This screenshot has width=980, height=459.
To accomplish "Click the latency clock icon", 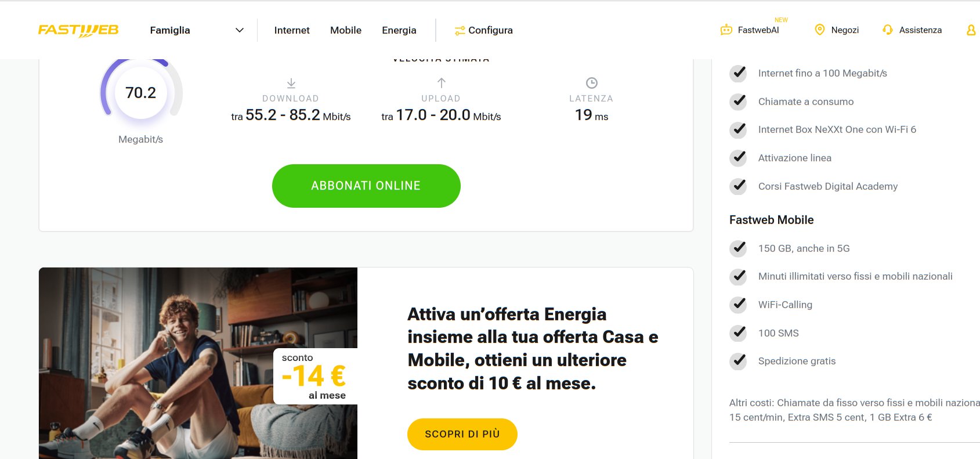I will point(592,83).
